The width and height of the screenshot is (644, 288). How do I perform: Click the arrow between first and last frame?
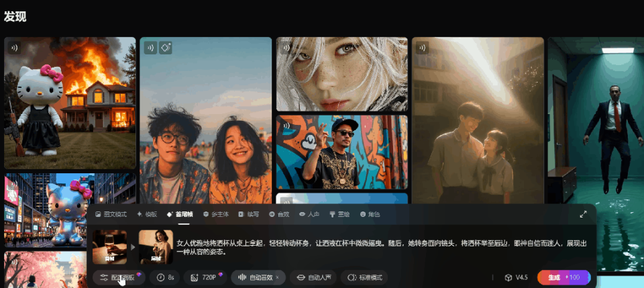click(x=133, y=247)
